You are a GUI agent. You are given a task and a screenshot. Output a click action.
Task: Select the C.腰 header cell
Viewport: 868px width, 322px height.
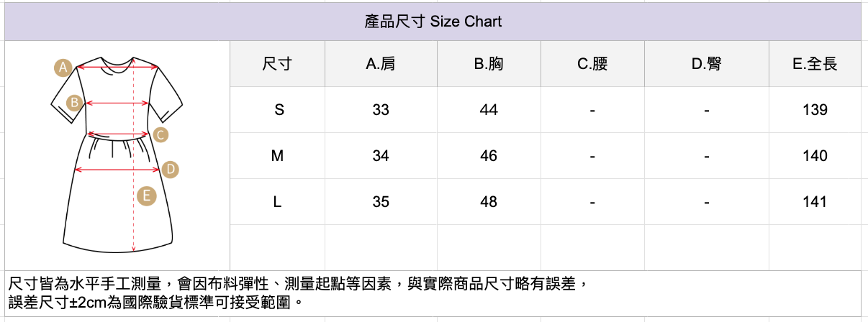[x=592, y=64]
